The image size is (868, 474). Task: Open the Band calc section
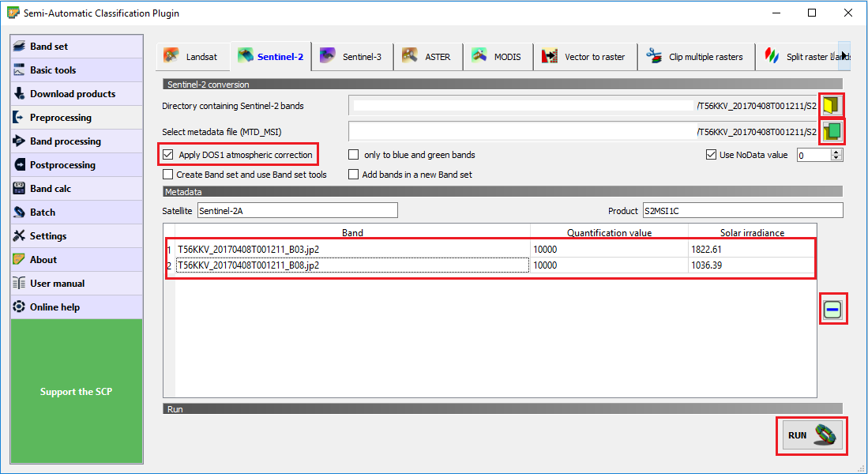point(77,189)
